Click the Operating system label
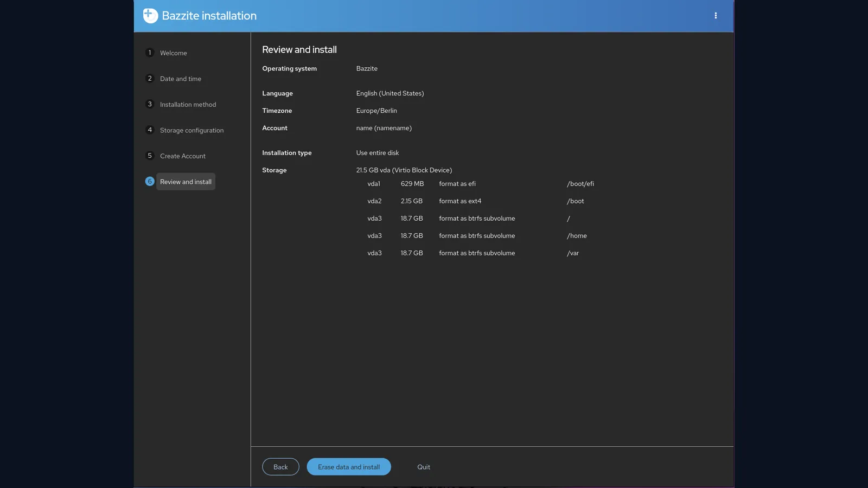The height and width of the screenshot is (488, 868). pos(290,69)
